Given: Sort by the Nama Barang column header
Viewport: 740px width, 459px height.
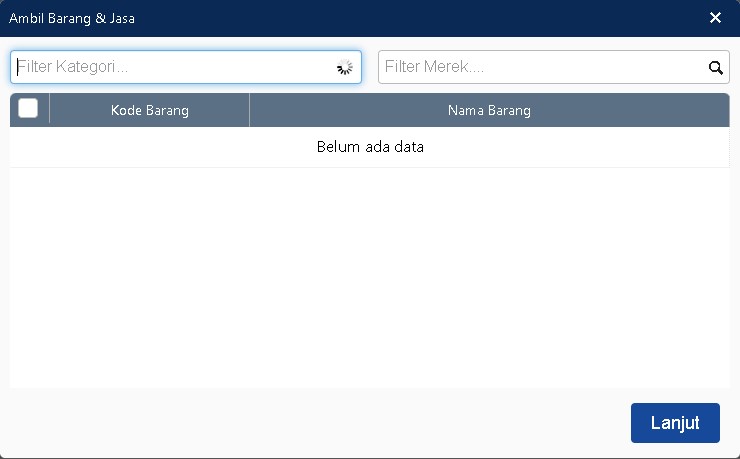Looking at the screenshot, I should click(x=489, y=110).
